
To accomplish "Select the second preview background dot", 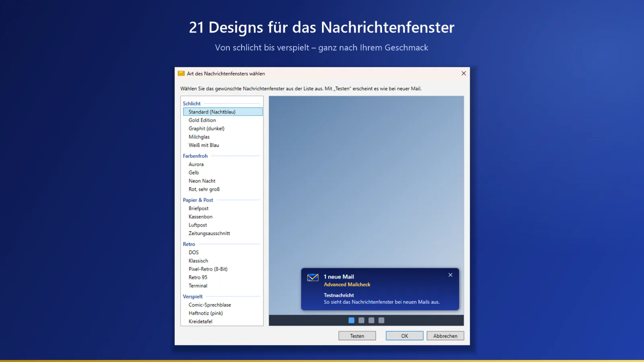I will [x=361, y=320].
